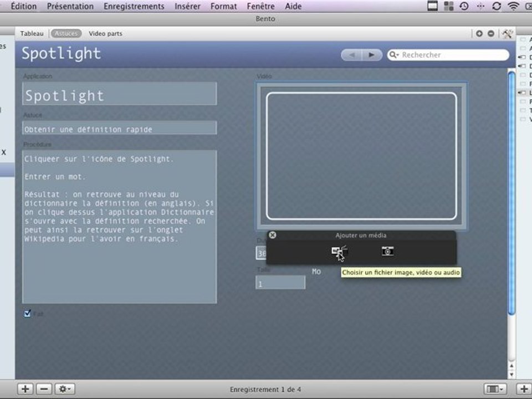The width and height of the screenshot is (532, 399).
Task: Click the Taille field showing 1
Action: [x=280, y=282]
